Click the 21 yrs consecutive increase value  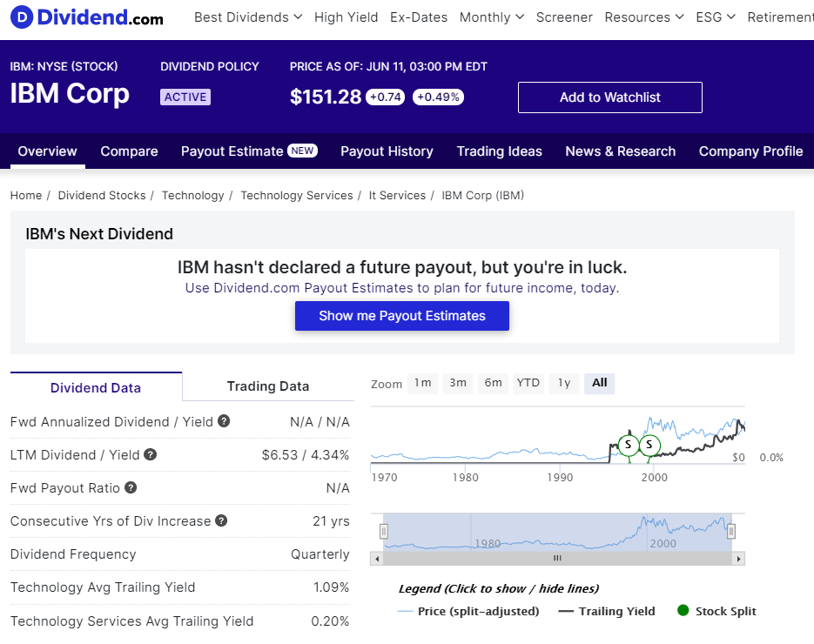[331, 521]
